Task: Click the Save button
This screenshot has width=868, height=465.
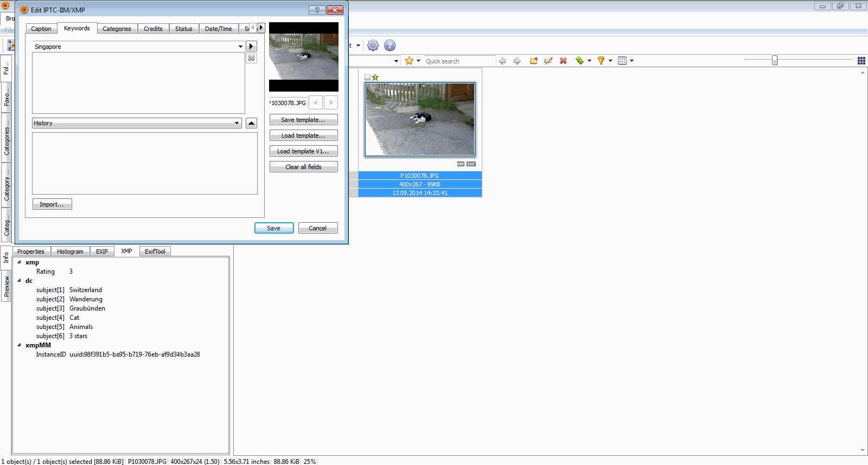Action: coord(273,228)
